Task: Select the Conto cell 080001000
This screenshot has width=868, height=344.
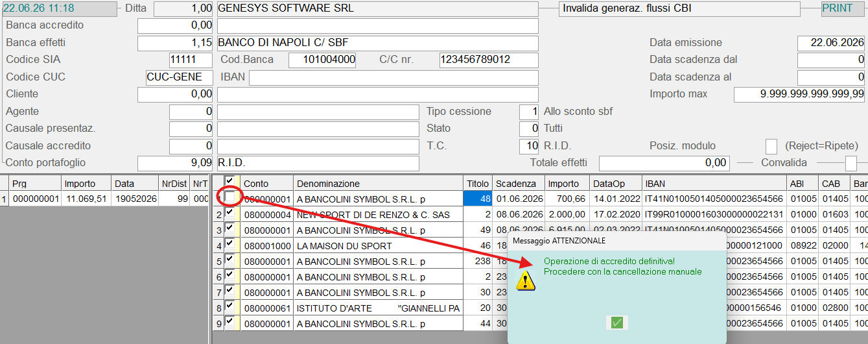Action: pos(267,245)
